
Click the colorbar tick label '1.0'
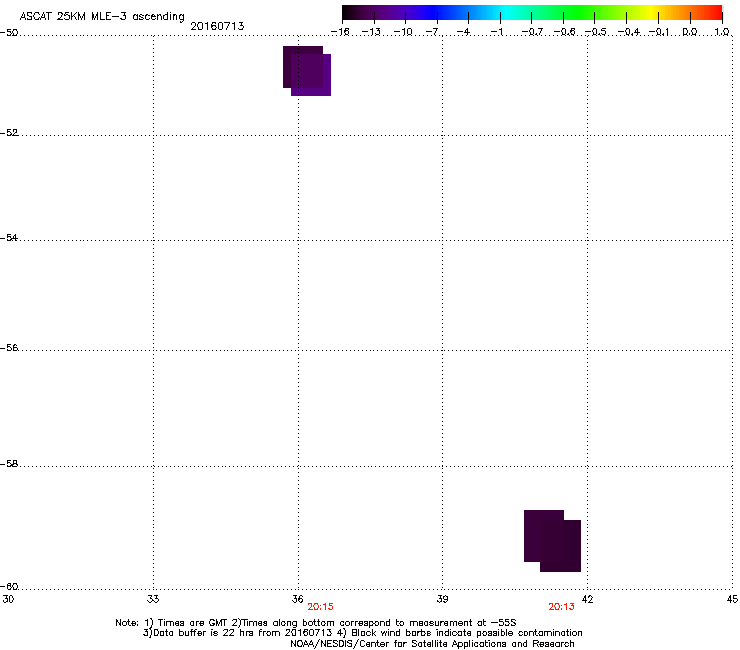click(722, 32)
